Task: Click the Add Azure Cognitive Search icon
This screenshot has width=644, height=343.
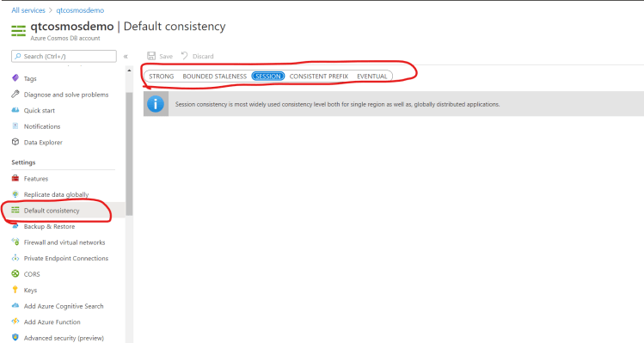Action: pyautogui.click(x=15, y=306)
